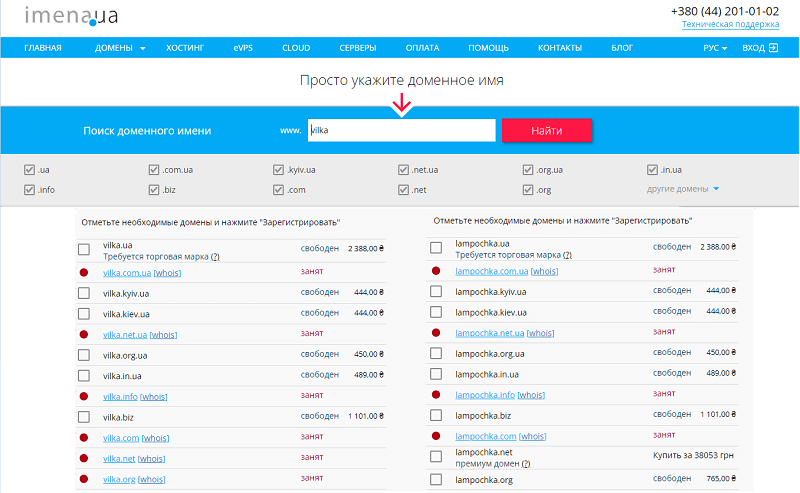Expand the другие домены list
Image resolution: width=800 pixels, height=493 pixels.
[683, 189]
